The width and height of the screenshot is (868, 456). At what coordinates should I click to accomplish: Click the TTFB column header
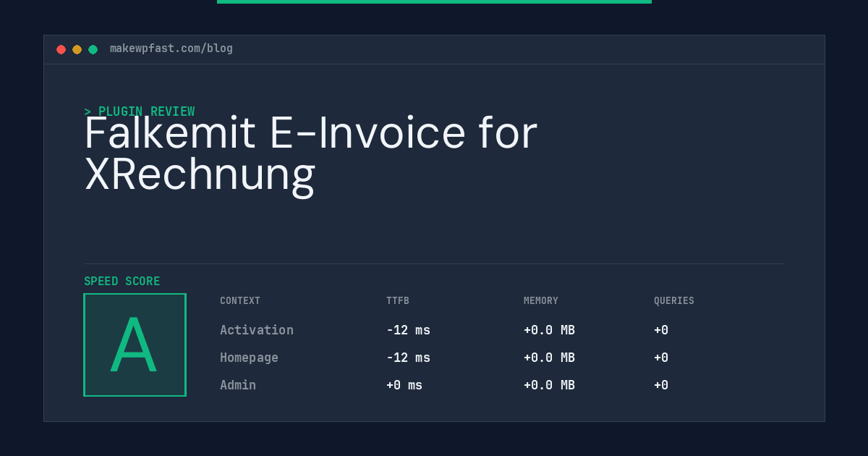click(398, 301)
